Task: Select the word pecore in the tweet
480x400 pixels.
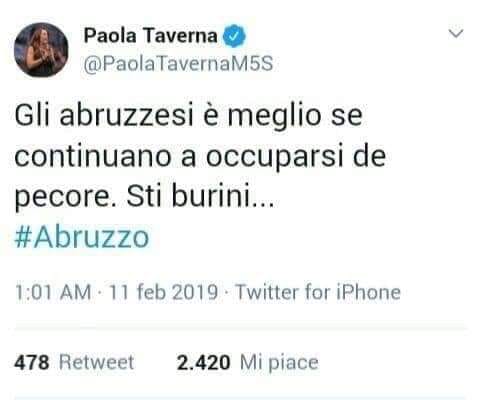Action: [x=63, y=198]
